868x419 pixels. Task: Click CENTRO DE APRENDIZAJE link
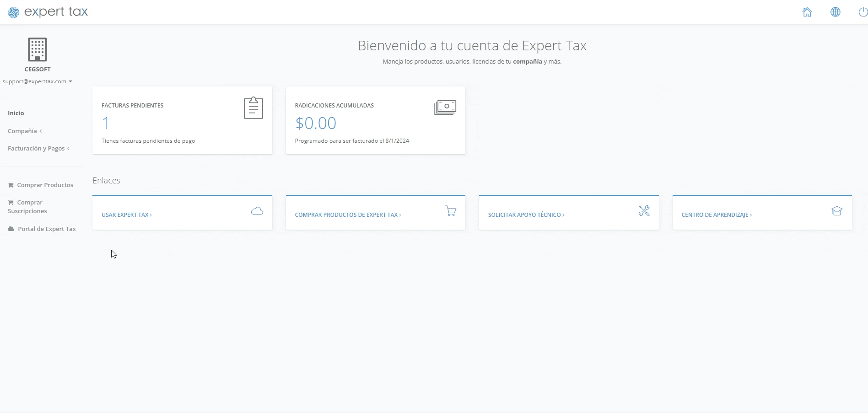717,215
